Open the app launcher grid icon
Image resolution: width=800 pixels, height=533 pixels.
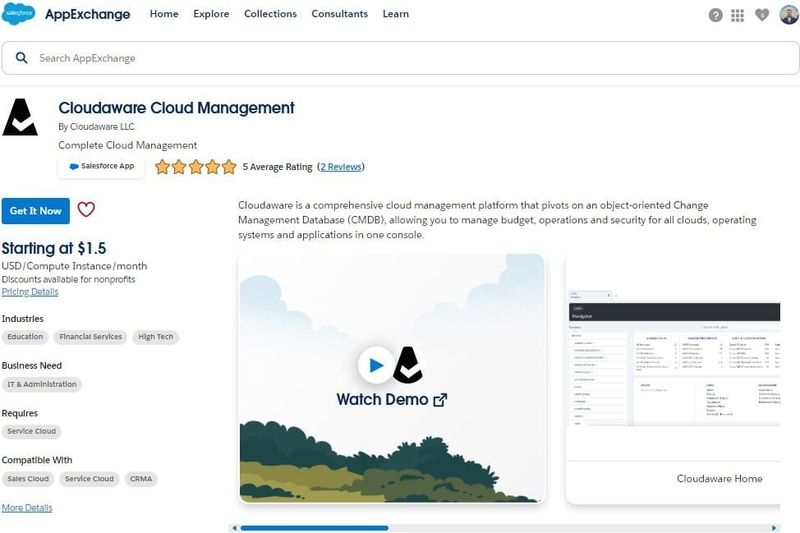tap(737, 15)
